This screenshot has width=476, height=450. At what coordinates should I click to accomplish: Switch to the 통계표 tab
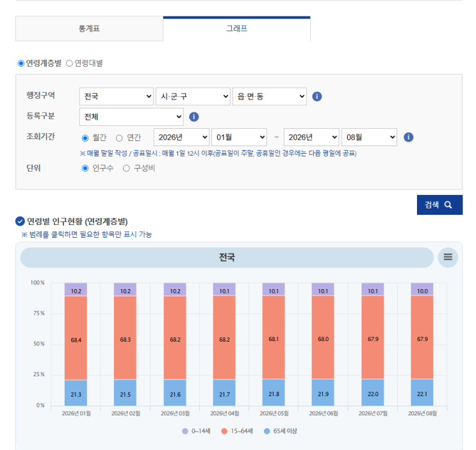[x=89, y=29]
